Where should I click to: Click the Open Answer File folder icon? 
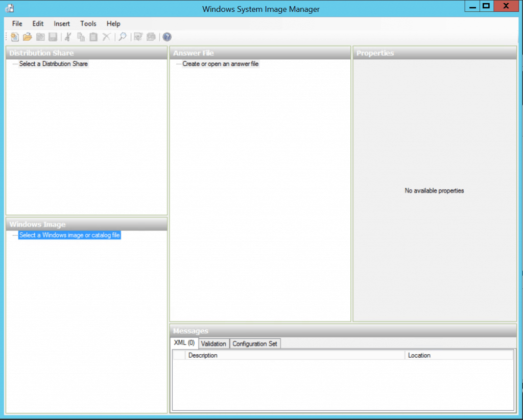pos(28,37)
